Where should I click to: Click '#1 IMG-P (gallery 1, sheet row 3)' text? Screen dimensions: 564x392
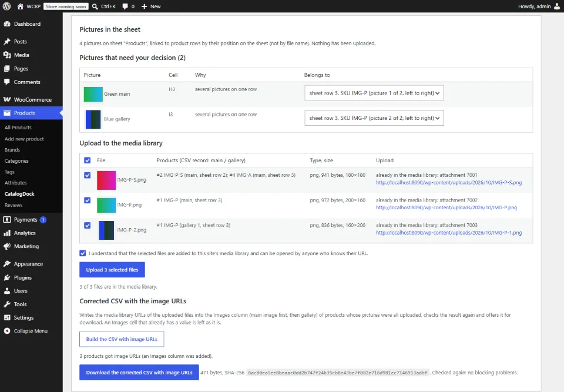click(x=193, y=225)
